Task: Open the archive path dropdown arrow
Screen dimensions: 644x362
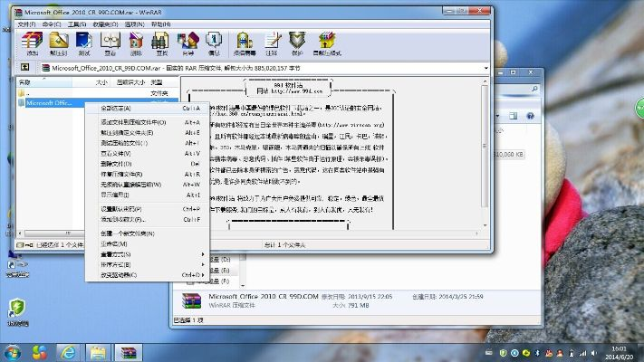Action: coord(484,66)
